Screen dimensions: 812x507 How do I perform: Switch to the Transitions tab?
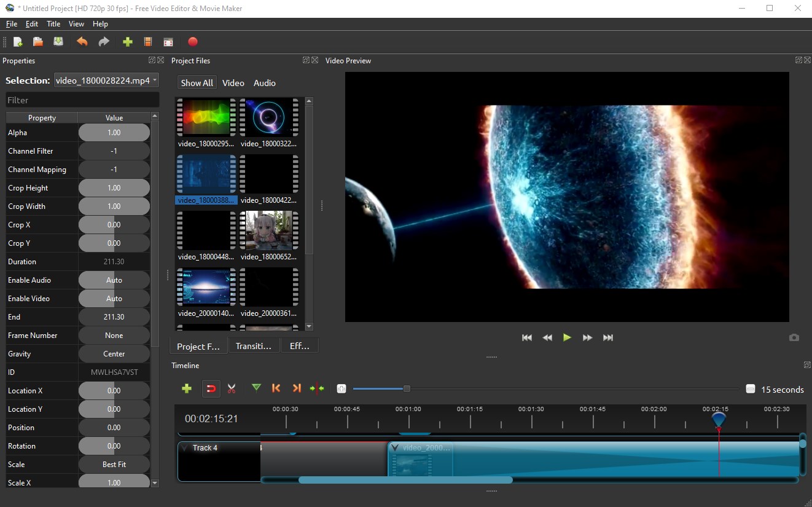[x=254, y=346]
